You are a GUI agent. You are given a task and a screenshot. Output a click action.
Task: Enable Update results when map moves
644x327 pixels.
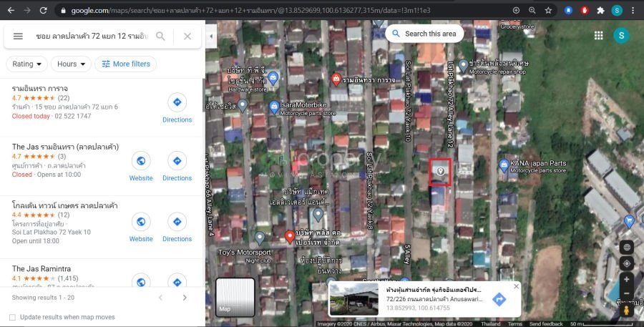(x=12, y=317)
